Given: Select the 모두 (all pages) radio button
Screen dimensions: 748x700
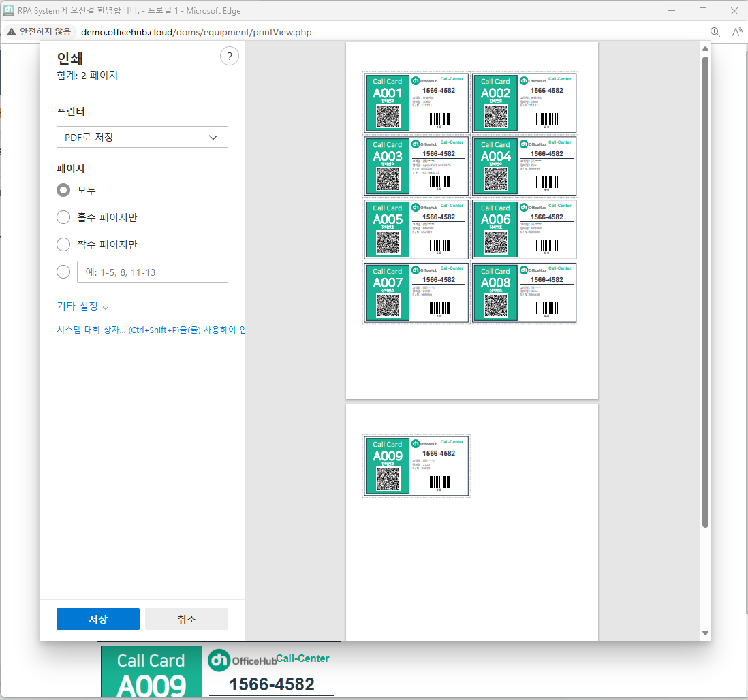Looking at the screenshot, I should pos(63,190).
